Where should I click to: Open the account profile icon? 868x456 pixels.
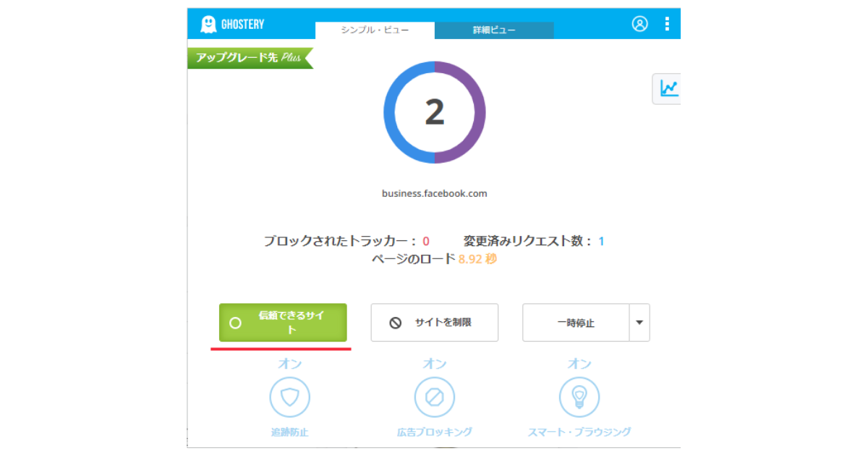coord(640,24)
